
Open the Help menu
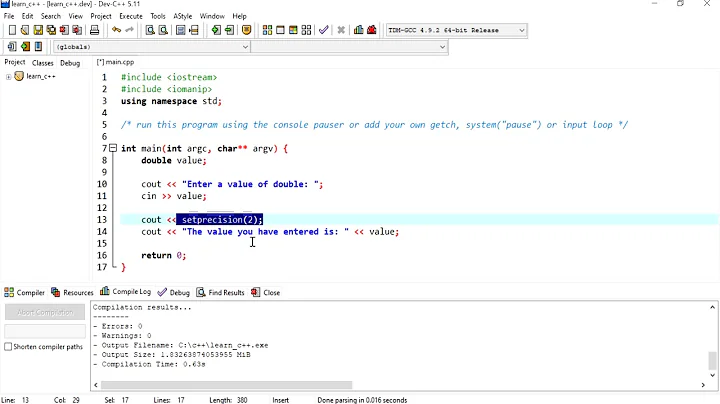[239, 16]
